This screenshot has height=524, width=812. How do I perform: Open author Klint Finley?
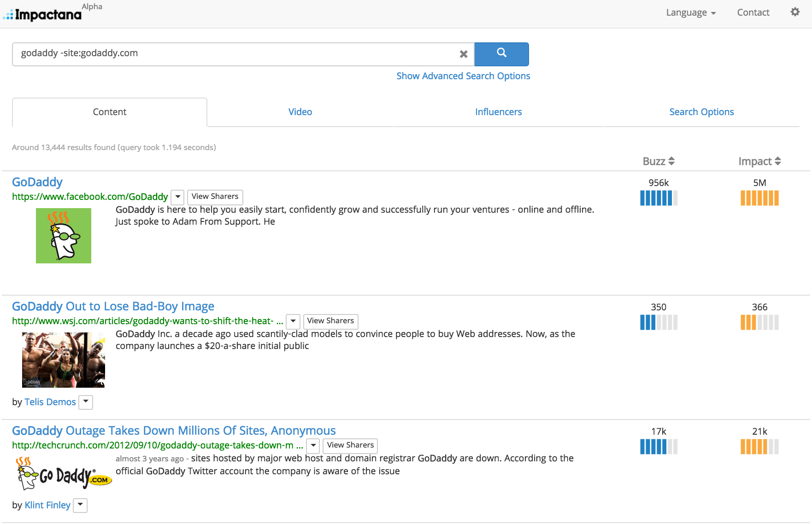click(47, 505)
